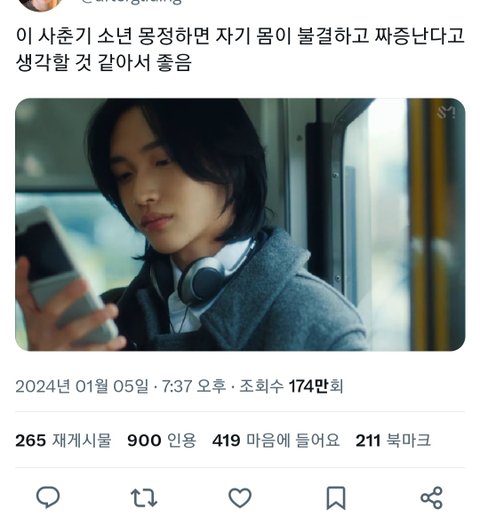Open the share icon

[431, 498]
